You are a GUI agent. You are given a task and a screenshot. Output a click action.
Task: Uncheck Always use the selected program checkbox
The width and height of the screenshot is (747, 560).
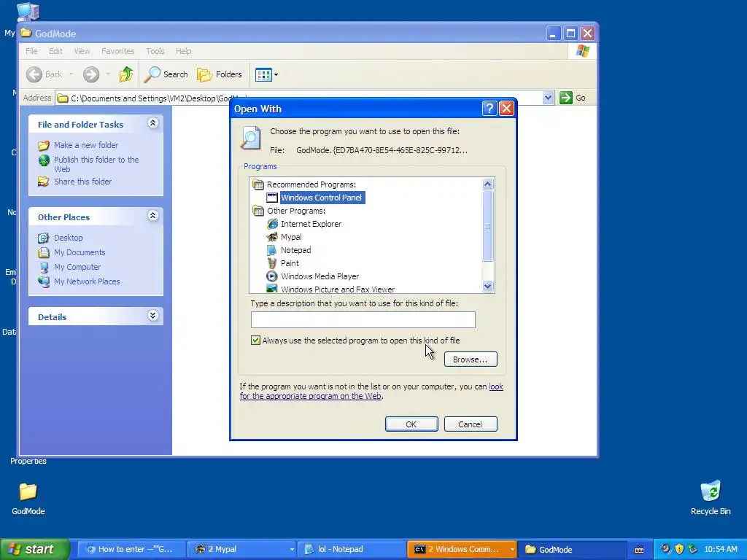click(x=256, y=340)
